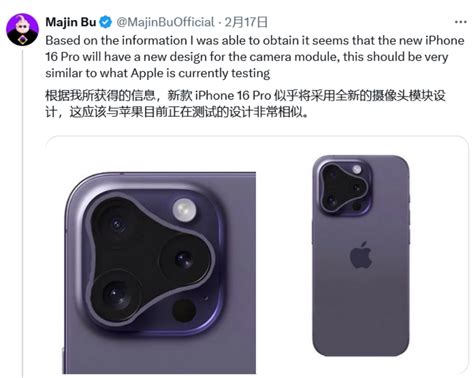Click the 2月17日 post timestamp

click(246, 22)
